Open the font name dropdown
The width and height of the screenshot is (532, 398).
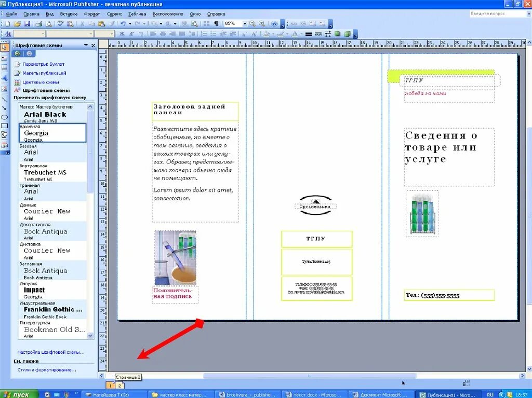90,34
